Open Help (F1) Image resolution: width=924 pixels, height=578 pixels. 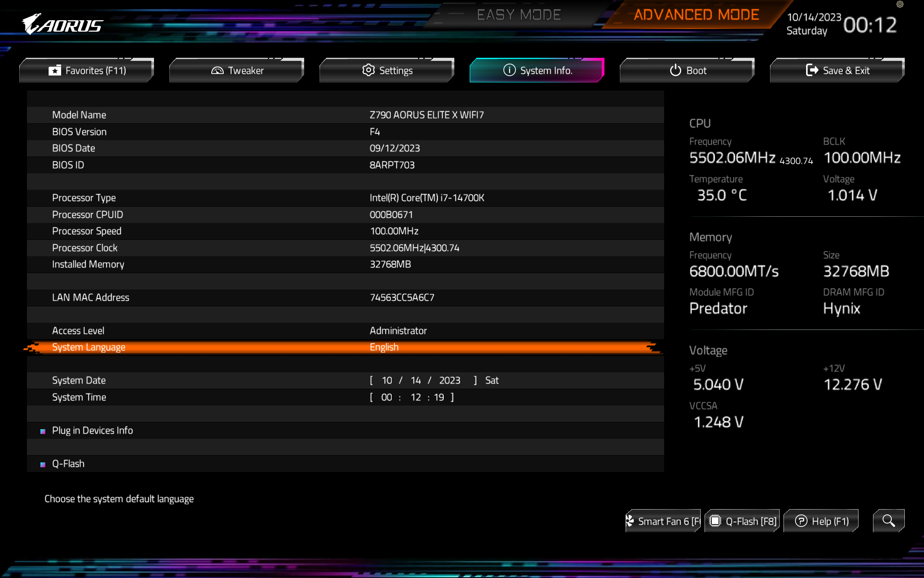pyautogui.click(x=821, y=521)
